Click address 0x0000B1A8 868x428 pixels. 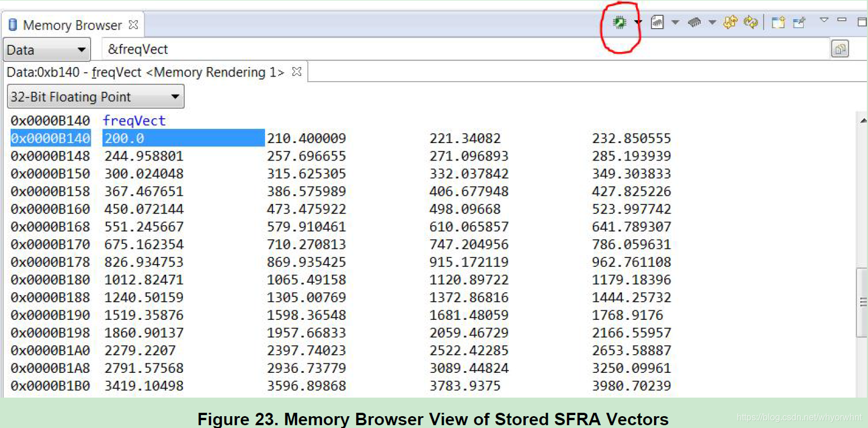[51, 368]
